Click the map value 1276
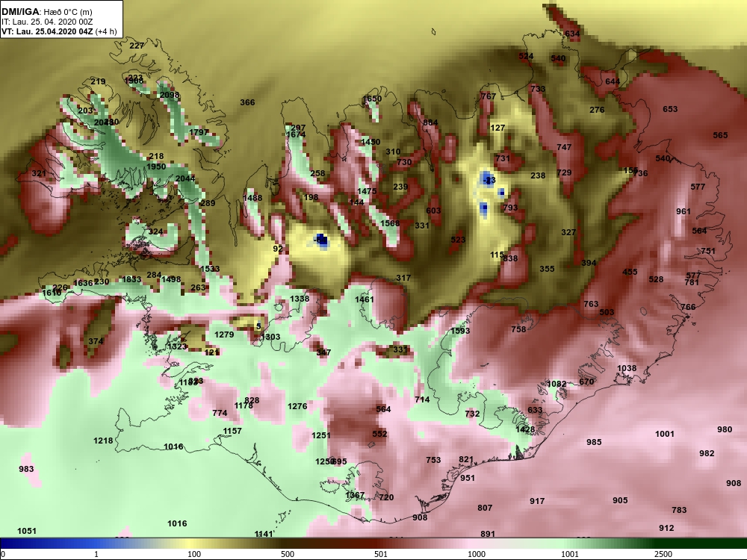 click(x=297, y=406)
